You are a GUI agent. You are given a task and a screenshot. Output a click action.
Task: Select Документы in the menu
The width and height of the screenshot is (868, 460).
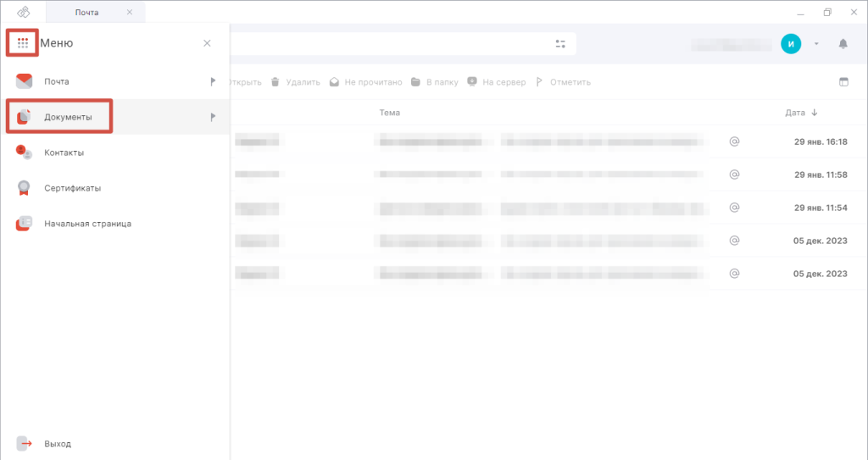68,117
